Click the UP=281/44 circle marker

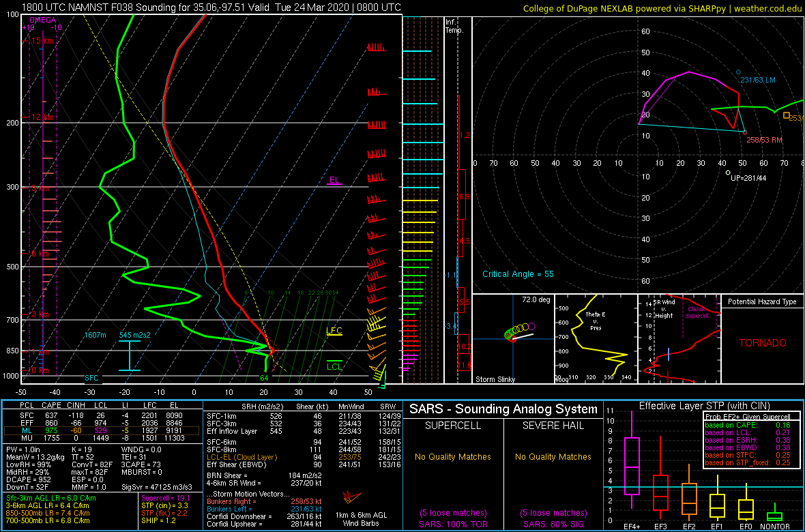(x=728, y=173)
